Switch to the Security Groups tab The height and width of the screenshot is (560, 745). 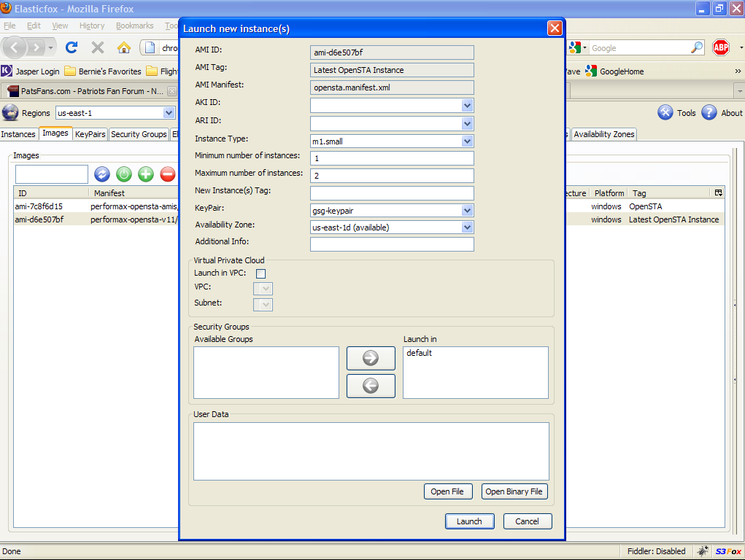pos(139,134)
